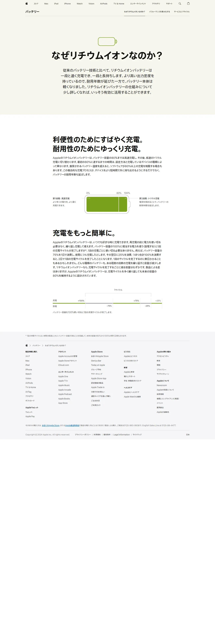The height and width of the screenshot is (644, 215).
Task: Click underlined お近くのApple Store inline link
Action: 51,425
